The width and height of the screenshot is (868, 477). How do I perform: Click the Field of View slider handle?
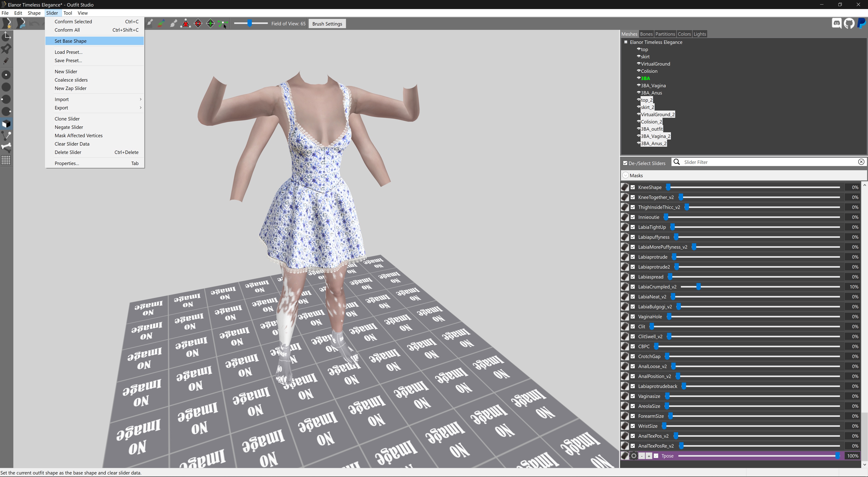[250, 23]
